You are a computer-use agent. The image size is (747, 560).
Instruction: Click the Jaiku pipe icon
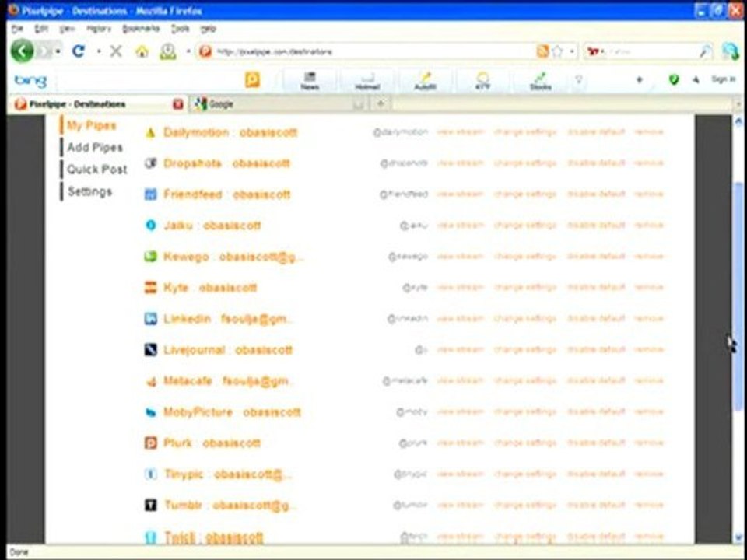point(150,226)
